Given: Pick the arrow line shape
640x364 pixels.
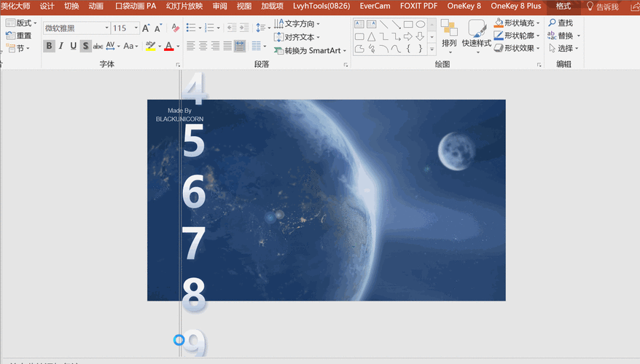Looking at the screenshot, I should [x=396, y=24].
